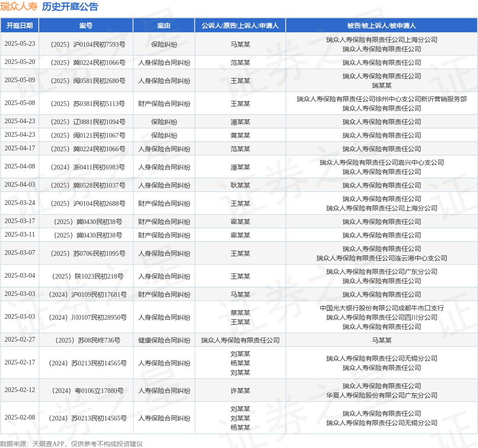Click 华夏人寿保险股份有限公司广东分公司 defendant text
478x448 pixels.
pyautogui.click(x=381, y=396)
